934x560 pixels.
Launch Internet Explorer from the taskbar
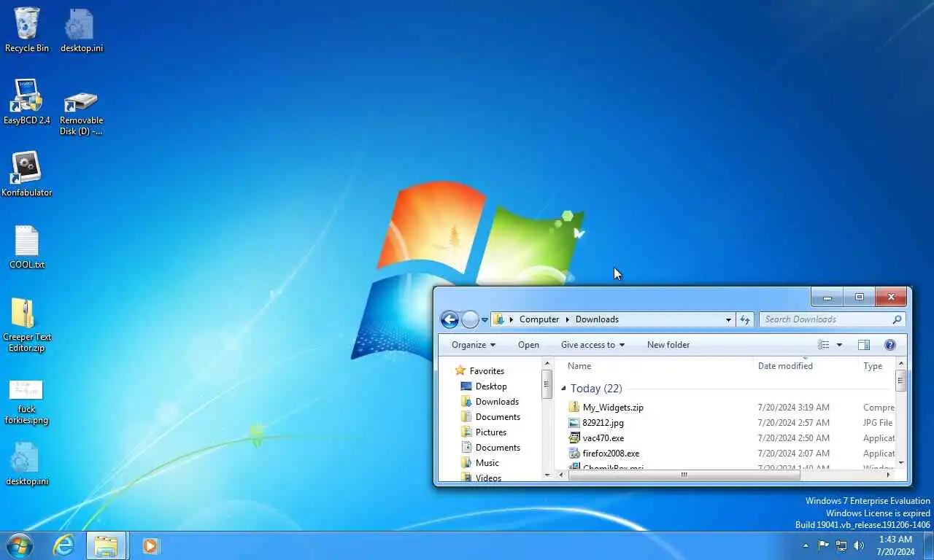click(64, 545)
